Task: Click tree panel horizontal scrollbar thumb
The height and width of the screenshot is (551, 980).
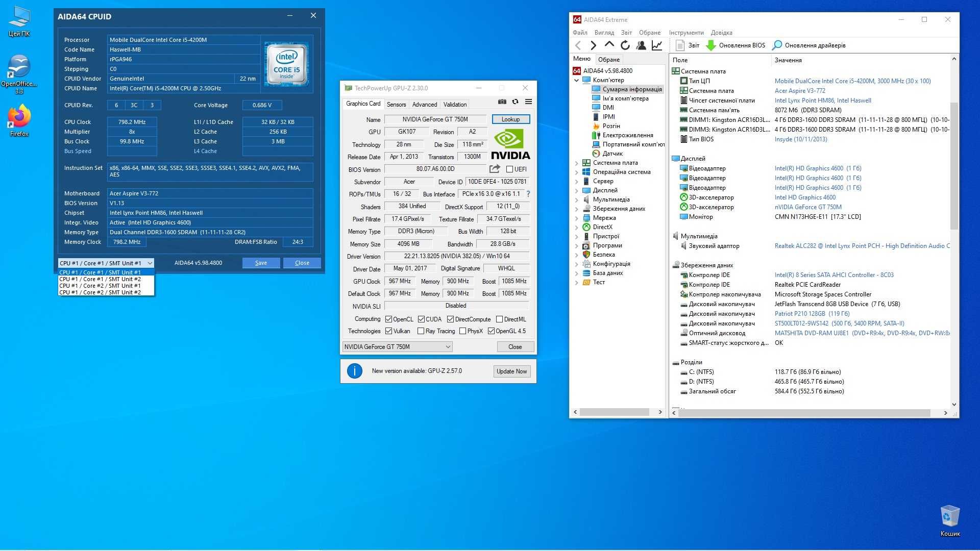Action: [x=614, y=412]
